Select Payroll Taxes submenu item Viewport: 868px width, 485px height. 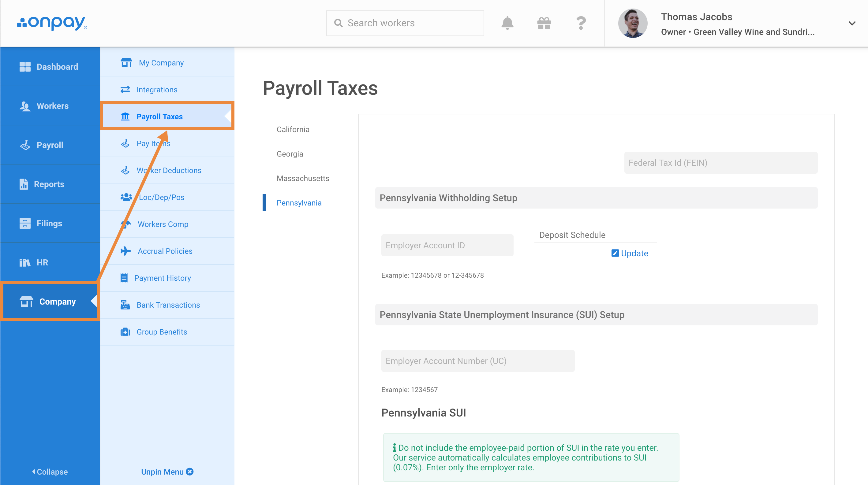(167, 117)
